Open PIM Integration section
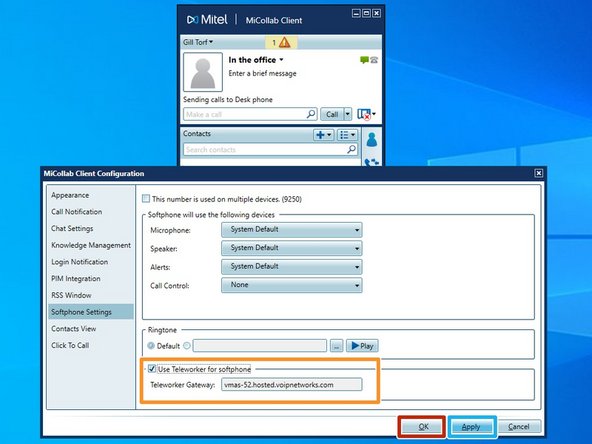This screenshot has width=592, height=444. click(76, 279)
